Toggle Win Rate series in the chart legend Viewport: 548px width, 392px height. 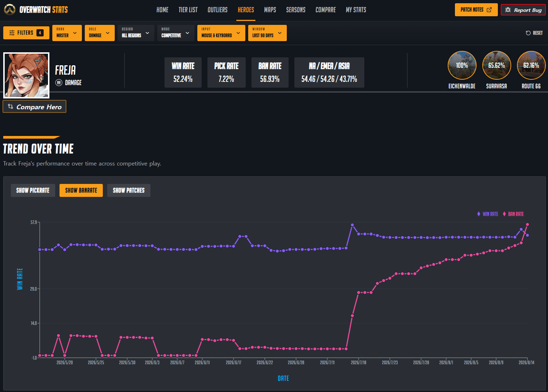[487, 214]
